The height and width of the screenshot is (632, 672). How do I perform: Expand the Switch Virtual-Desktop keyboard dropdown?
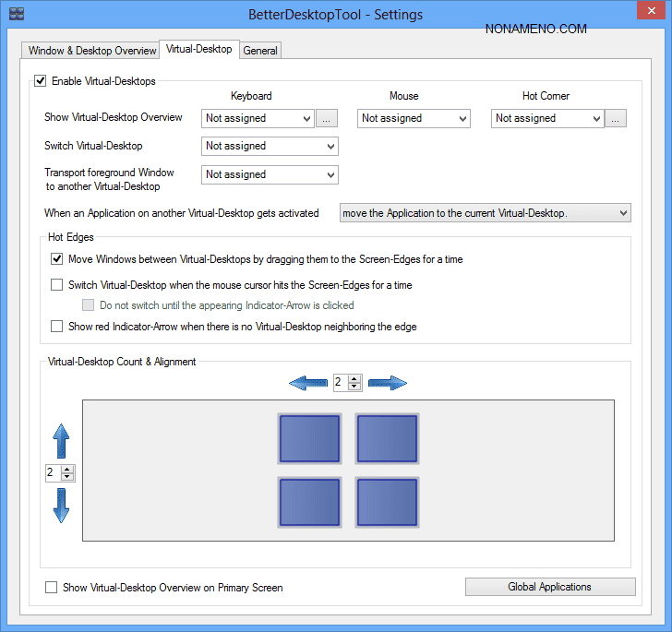pyautogui.click(x=270, y=146)
